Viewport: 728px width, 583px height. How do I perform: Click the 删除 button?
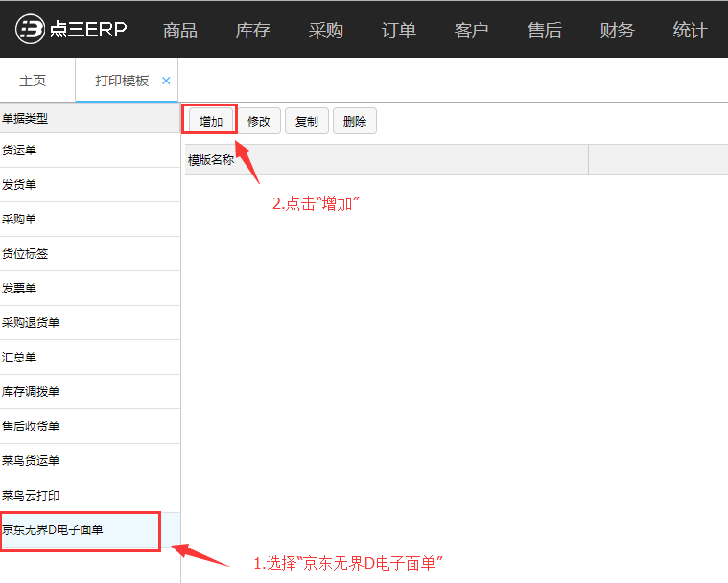pyautogui.click(x=355, y=121)
